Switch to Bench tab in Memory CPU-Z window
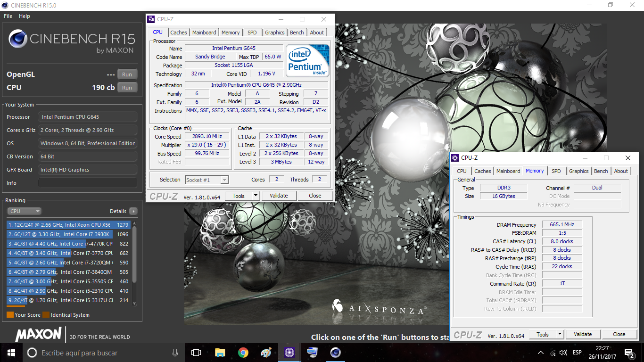Viewport: 644px width, 362px height. pyautogui.click(x=601, y=171)
